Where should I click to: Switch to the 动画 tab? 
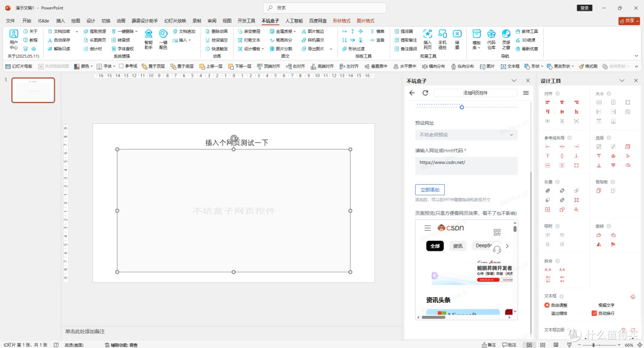(120, 20)
